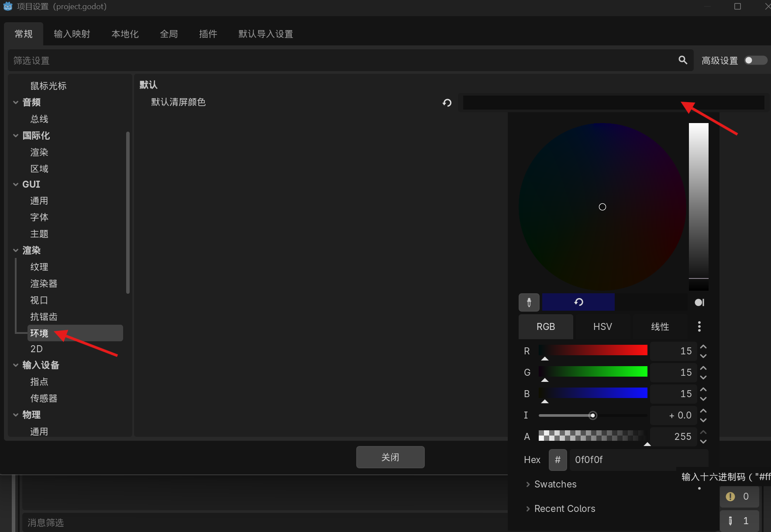Click the old color revert swatch
This screenshot has height=532, width=771.
click(x=578, y=302)
